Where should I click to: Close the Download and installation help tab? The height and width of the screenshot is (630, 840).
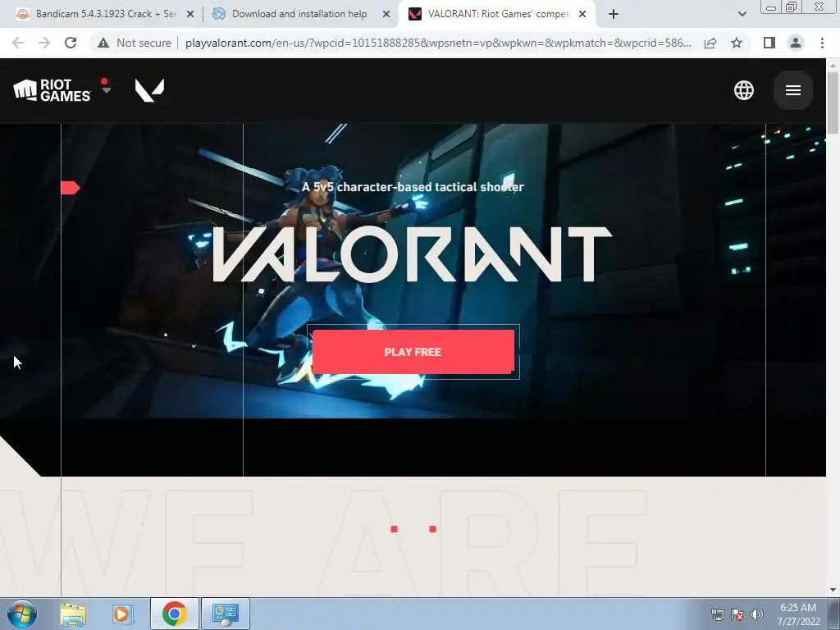point(386,15)
